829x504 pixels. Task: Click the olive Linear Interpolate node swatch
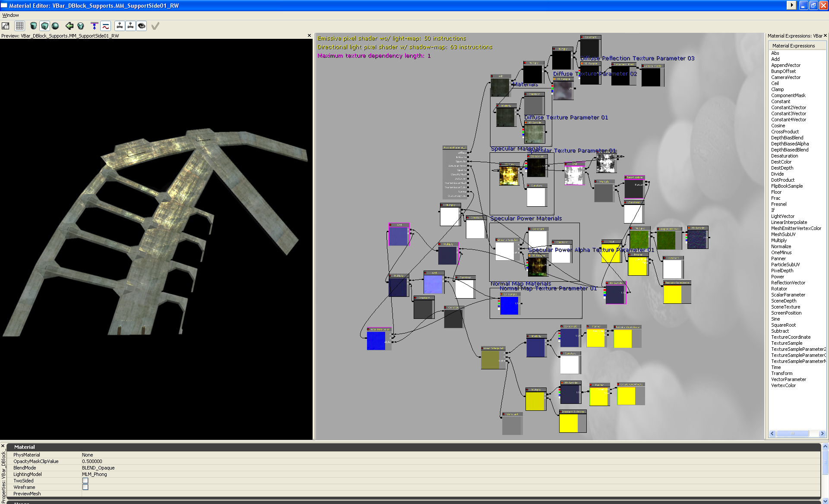pos(490,359)
